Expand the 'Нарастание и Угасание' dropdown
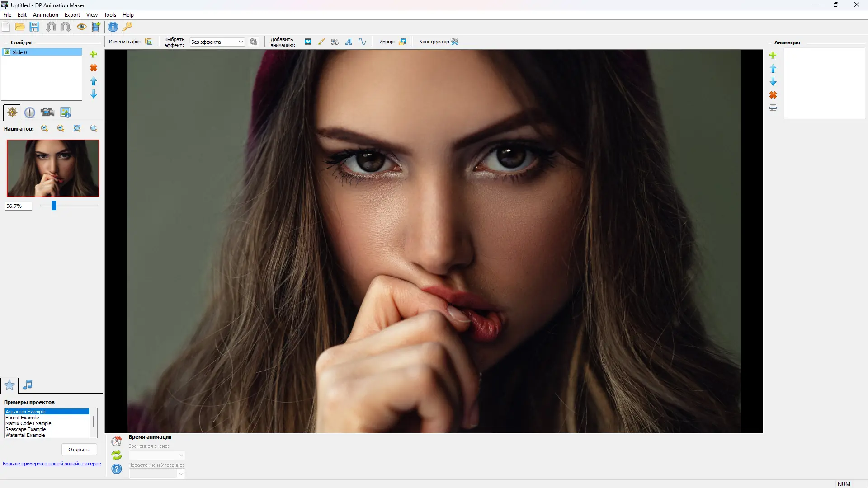 [156, 474]
